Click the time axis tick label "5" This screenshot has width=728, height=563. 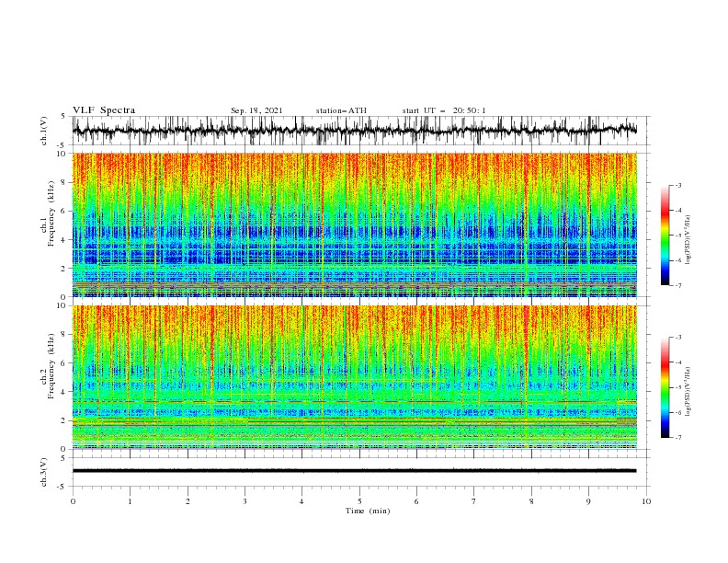coord(359,501)
